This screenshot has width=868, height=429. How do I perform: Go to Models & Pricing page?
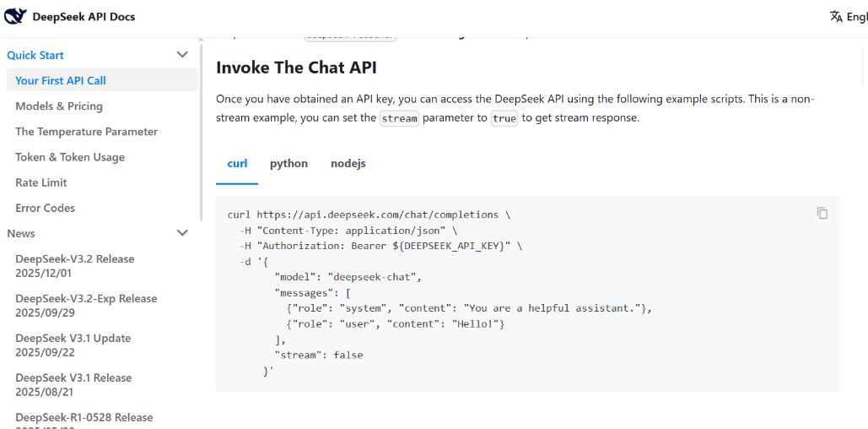(59, 106)
